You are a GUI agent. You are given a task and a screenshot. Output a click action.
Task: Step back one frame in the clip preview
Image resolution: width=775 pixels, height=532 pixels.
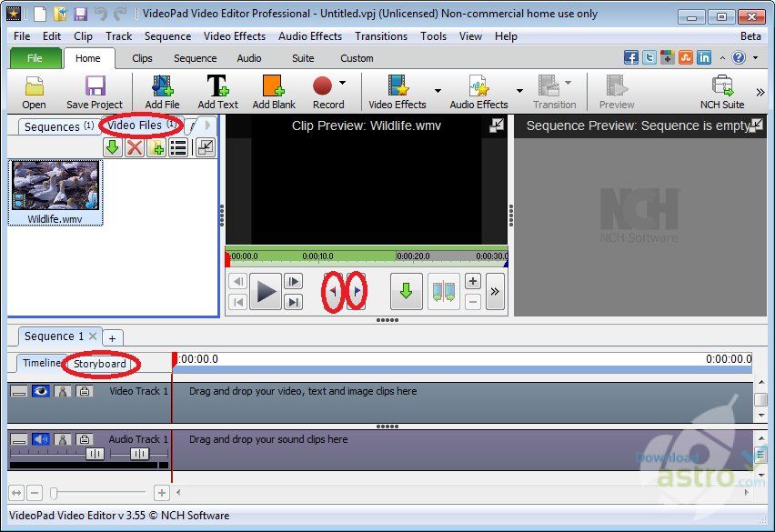click(x=238, y=282)
